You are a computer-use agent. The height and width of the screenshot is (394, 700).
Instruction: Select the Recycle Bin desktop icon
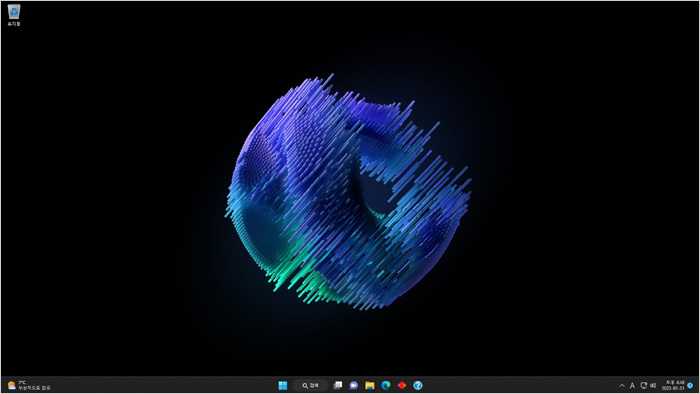(14, 12)
